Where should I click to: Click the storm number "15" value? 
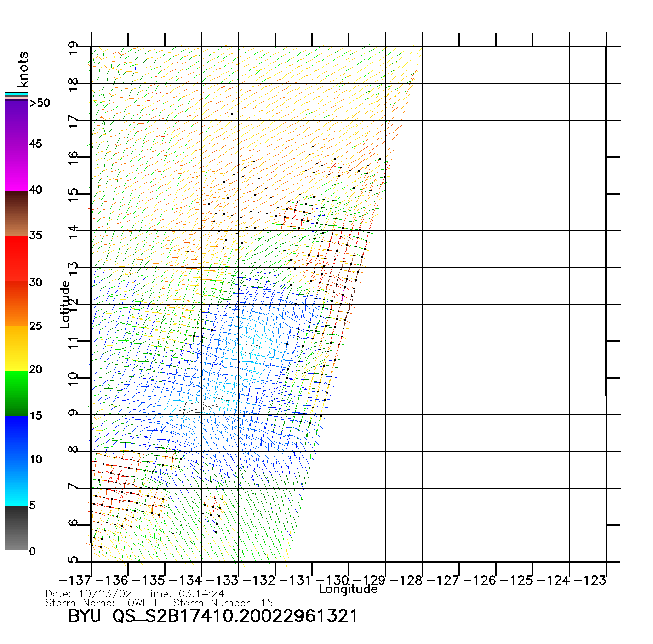click(267, 603)
